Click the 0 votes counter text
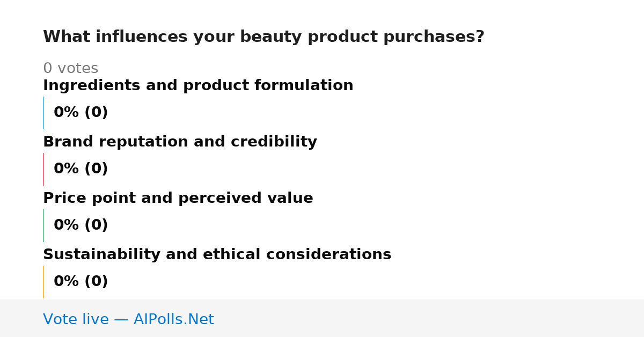Viewport: 644px width, 337px height. pos(70,69)
